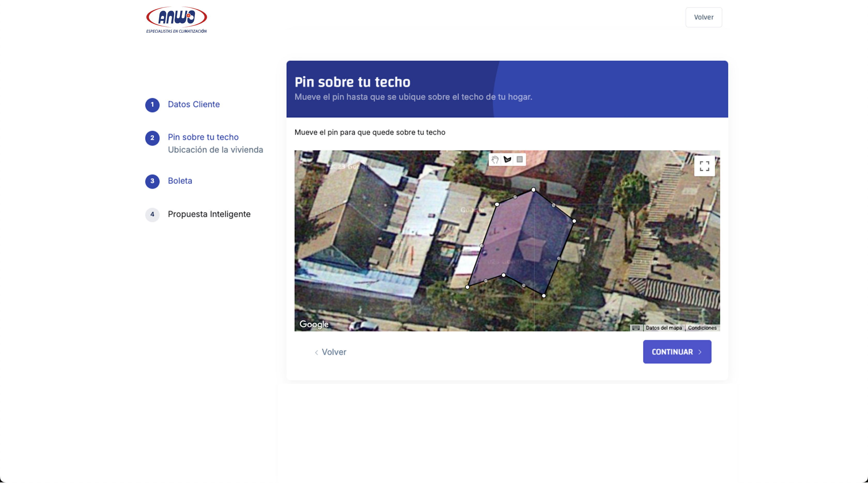This screenshot has width=868, height=485.
Task: Click step 1 circle icon
Action: [x=152, y=105]
